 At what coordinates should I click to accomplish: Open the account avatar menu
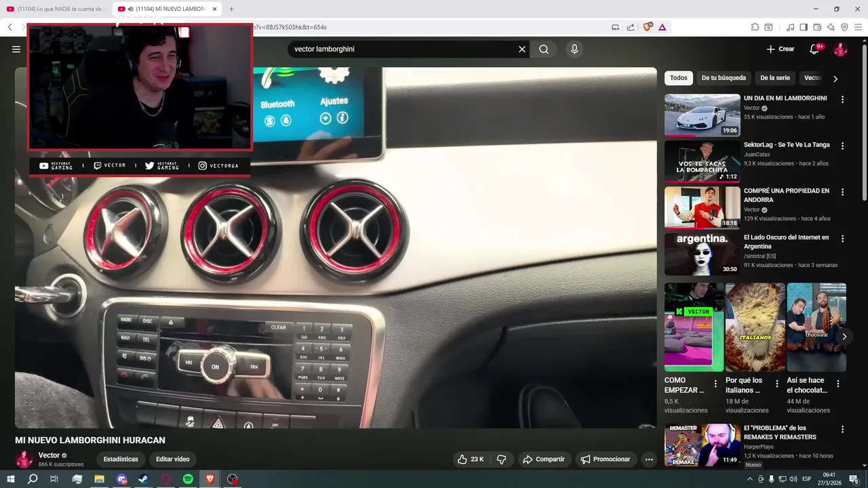pos(840,49)
